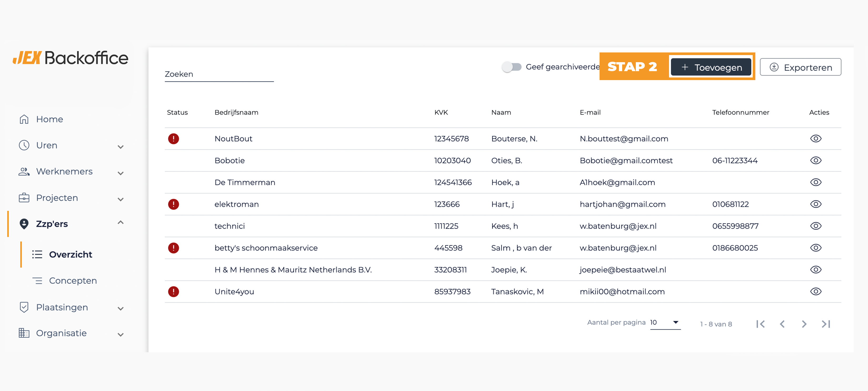Expand the Plaatsingen menu chevron
The image size is (868, 391).
(121, 309)
